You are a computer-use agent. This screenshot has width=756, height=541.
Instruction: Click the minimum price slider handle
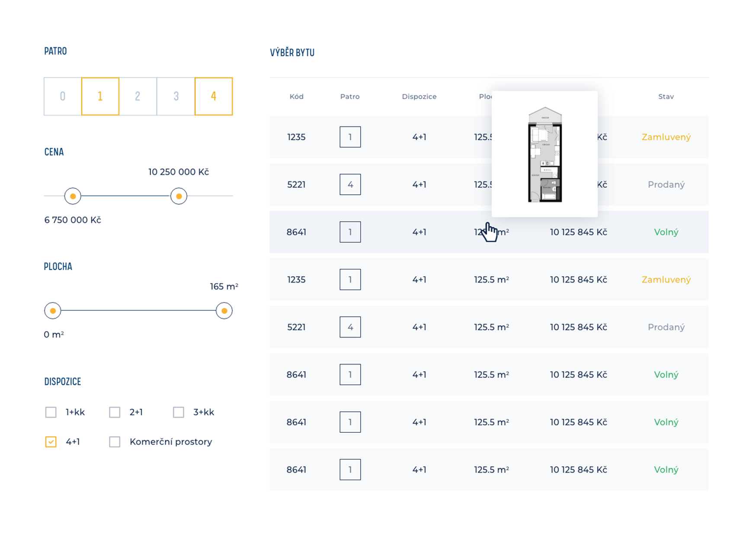tap(73, 196)
